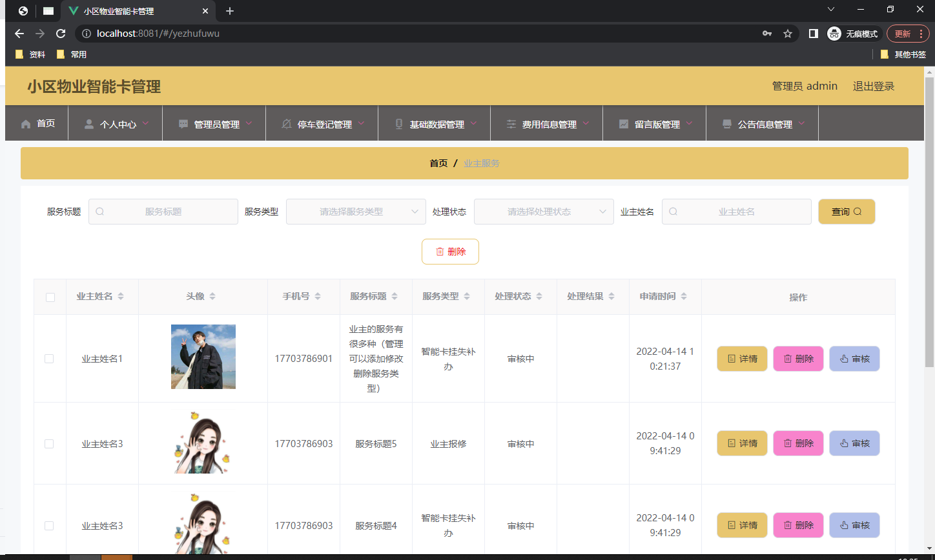Click the browser address bar URL

(158, 34)
